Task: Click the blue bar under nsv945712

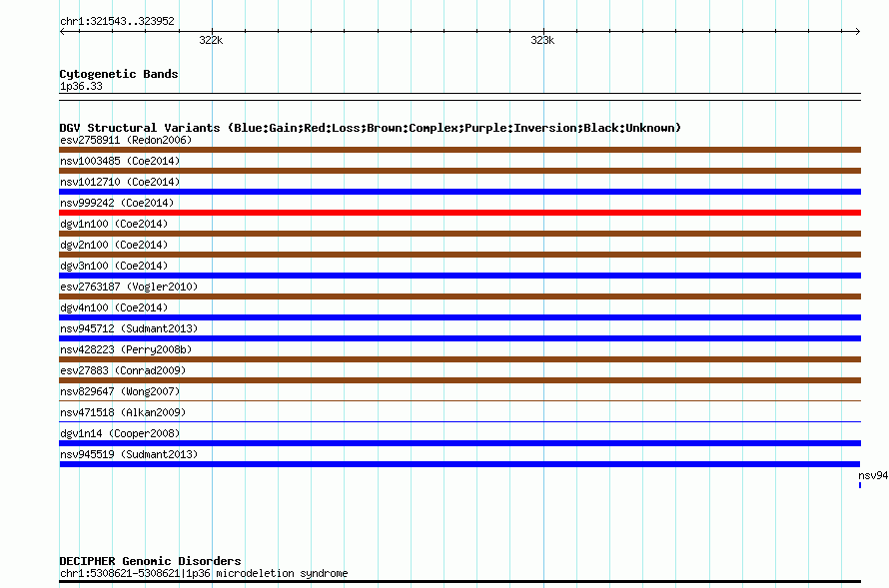Action: 459,338
